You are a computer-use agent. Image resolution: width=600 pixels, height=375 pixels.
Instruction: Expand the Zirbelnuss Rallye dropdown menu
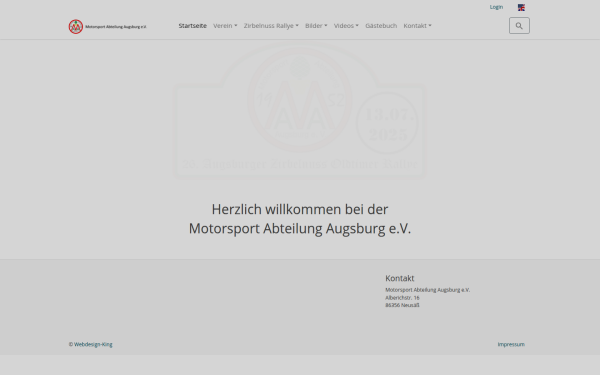click(271, 26)
